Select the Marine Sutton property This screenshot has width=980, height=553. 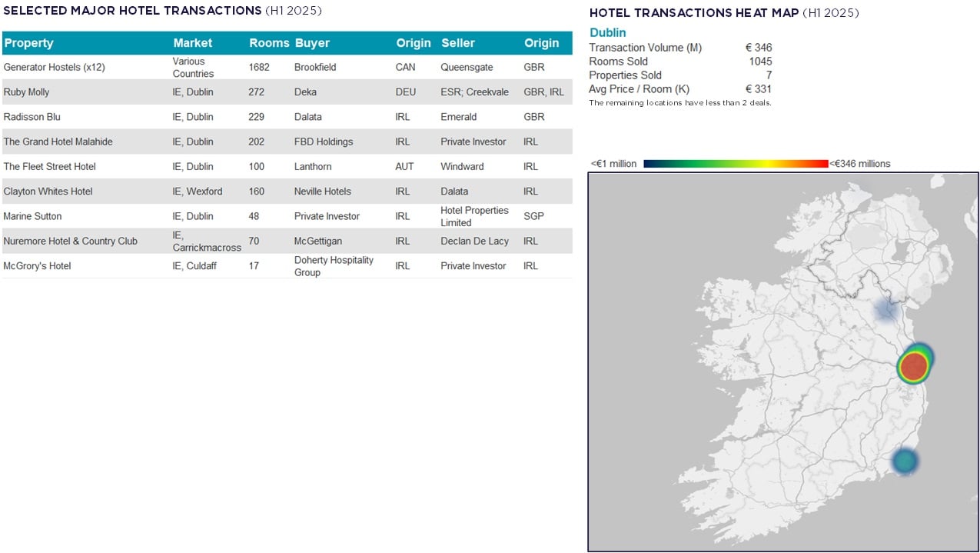pyautogui.click(x=32, y=216)
